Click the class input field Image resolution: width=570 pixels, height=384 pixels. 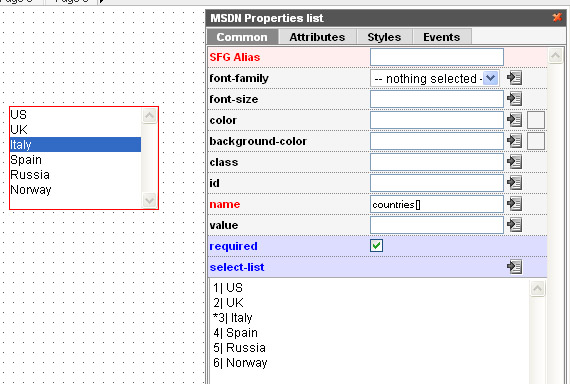(437, 162)
